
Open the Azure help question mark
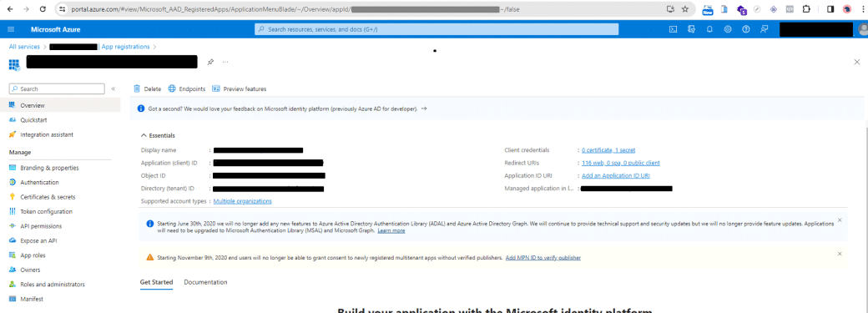pos(746,29)
